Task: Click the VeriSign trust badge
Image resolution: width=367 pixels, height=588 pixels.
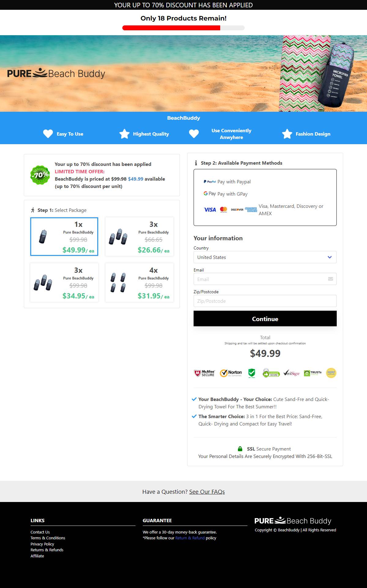Action: point(291,373)
